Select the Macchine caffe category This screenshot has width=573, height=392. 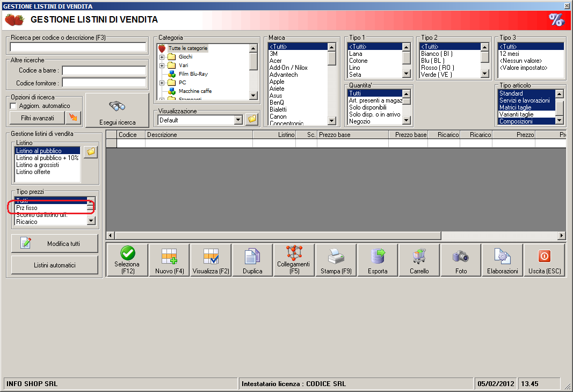(x=195, y=91)
